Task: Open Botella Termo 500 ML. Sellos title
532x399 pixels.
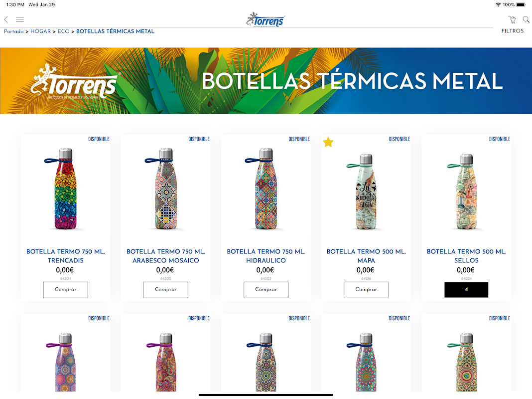Action: [x=466, y=256]
